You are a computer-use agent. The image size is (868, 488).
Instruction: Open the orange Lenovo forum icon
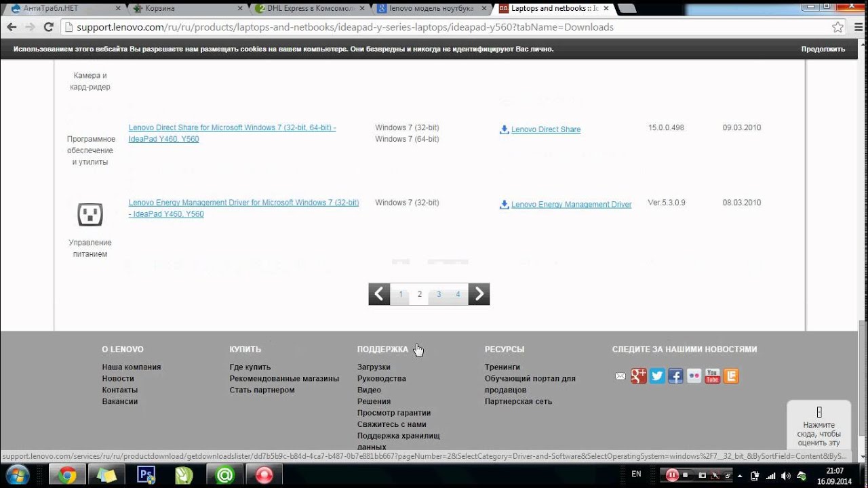pos(730,376)
